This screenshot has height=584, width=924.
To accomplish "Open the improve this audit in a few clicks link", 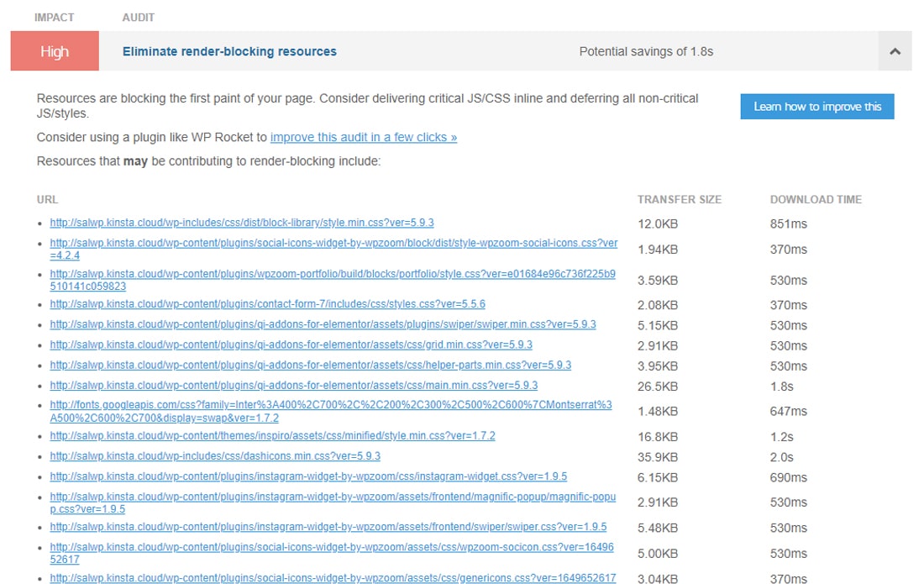I will point(363,137).
